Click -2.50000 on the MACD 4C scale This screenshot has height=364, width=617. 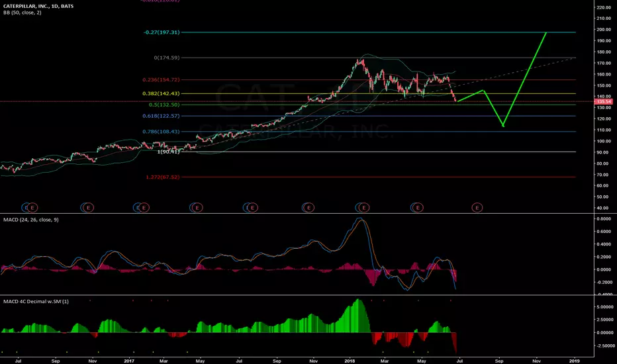pos(604,346)
